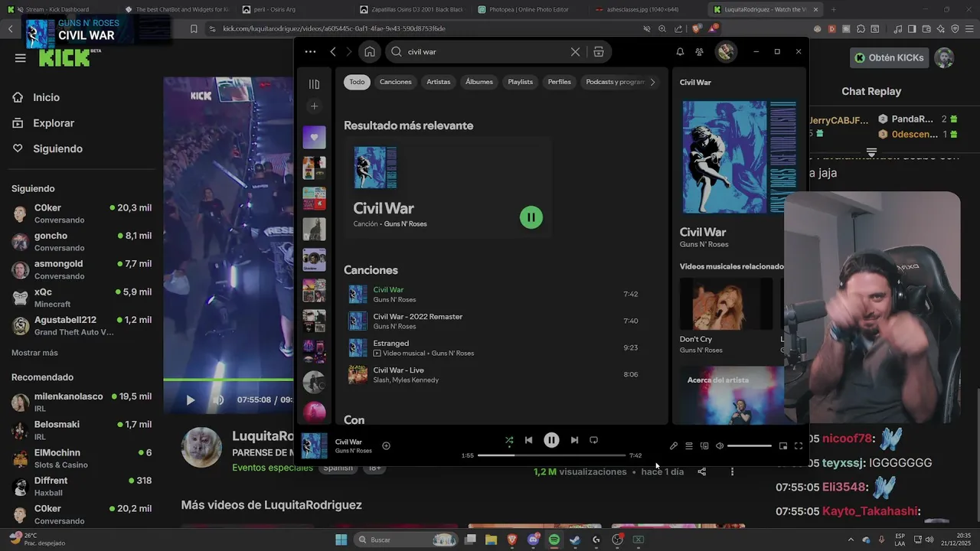The width and height of the screenshot is (980, 551).
Task: Open Spotify notifications bell
Action: coord(680,51)
